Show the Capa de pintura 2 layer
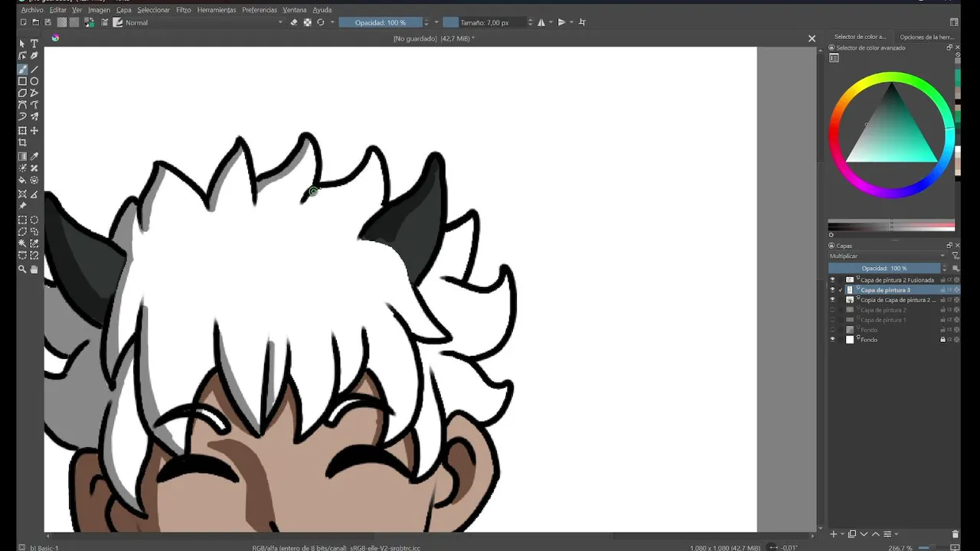This screenshot has height=551, width=980. point(833,310)
